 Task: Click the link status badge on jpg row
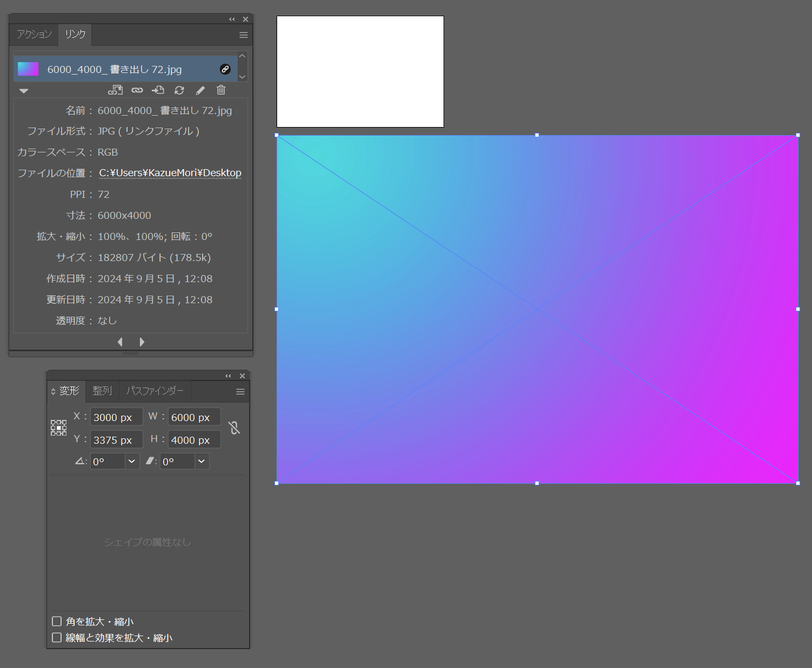225,69
